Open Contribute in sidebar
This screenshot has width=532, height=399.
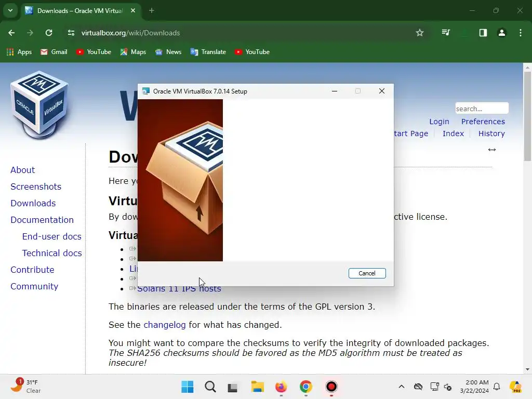(x=32, y=270)
